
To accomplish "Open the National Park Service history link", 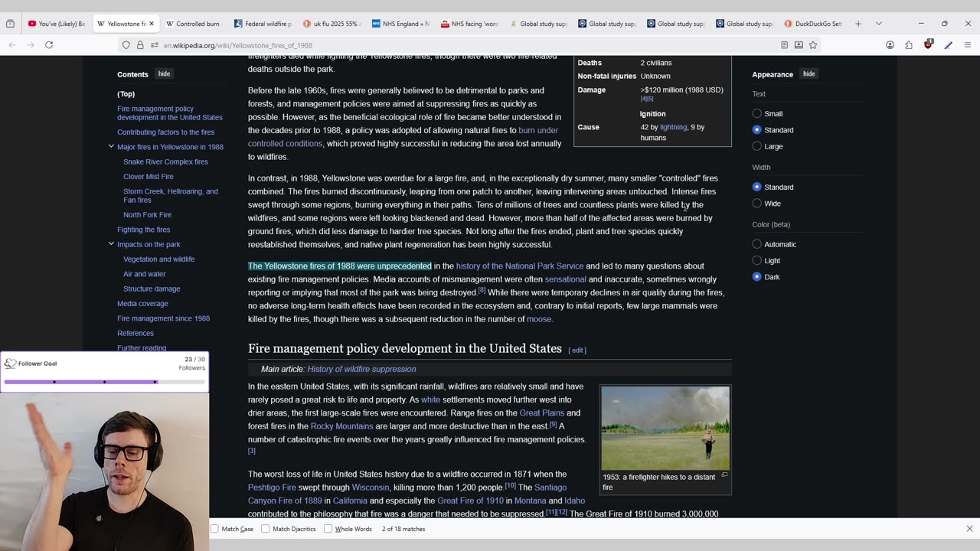I will pos(520,266).
